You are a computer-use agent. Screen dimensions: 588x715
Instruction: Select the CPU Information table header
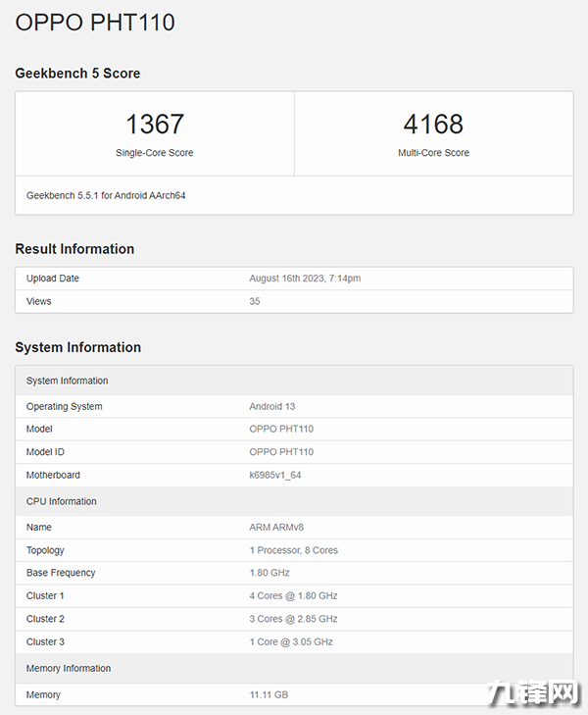click(x=62, y=501)
